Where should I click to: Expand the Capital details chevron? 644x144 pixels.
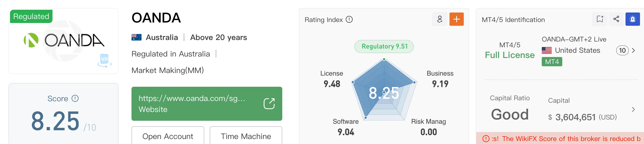pyautogui.click(x=633, y=109)
